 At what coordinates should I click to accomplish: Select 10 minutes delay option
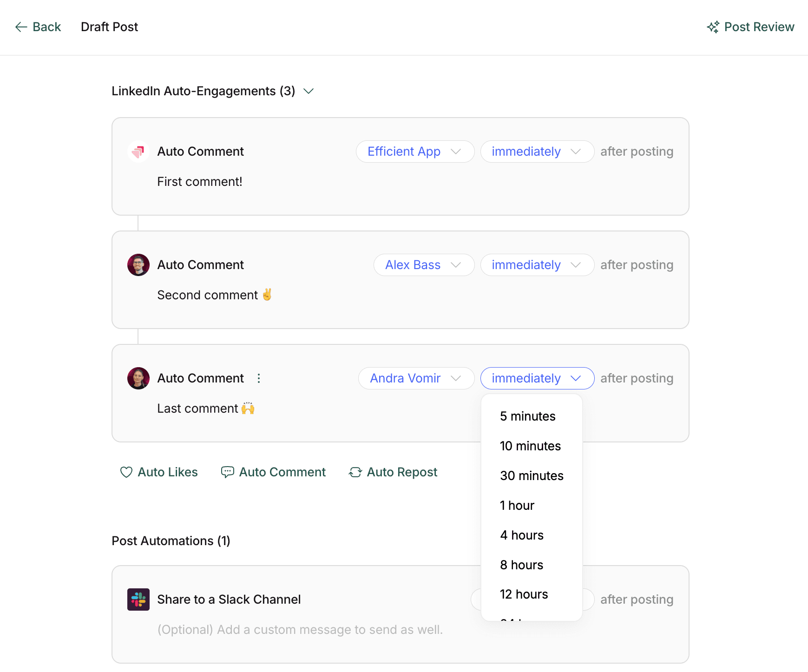click(532, 446)
